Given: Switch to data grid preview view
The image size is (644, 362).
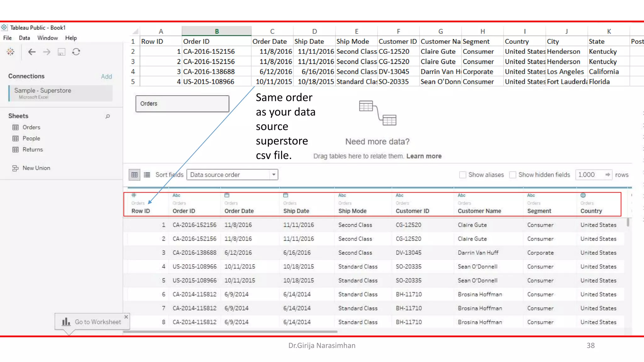Looking at the screenshot, I should coord(135,175).
